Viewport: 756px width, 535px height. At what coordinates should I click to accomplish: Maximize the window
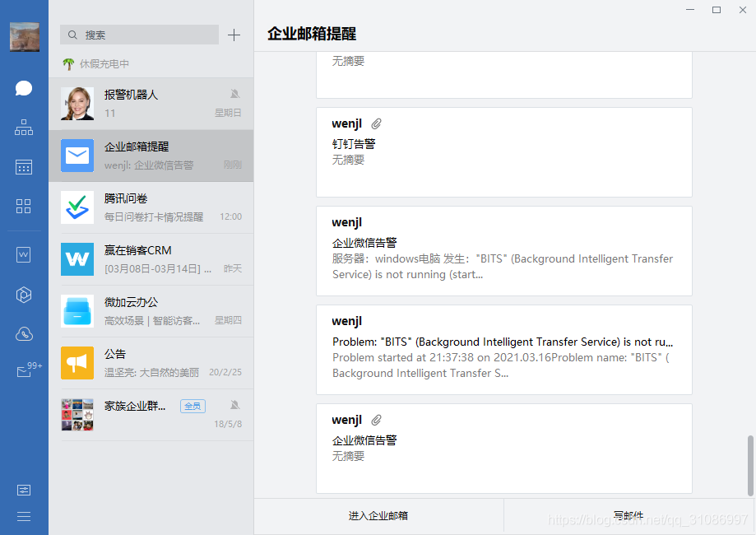717,10
